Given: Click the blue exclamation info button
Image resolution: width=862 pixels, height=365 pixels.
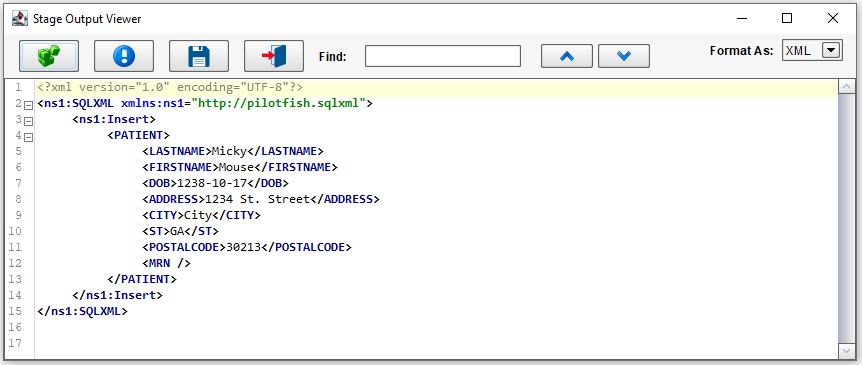Looking at the screenshot, I should [x=124, y=56].
